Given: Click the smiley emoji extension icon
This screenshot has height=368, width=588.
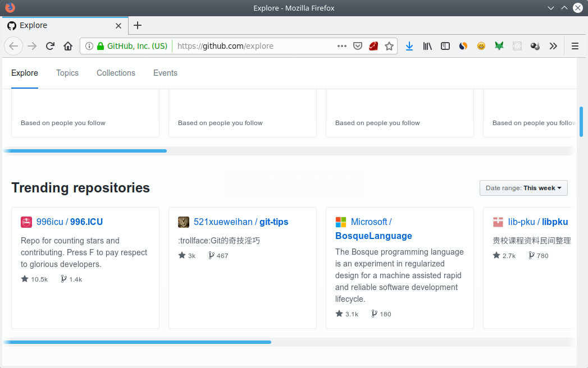Looking at the screenshot, I should click(x=481, y=46).
